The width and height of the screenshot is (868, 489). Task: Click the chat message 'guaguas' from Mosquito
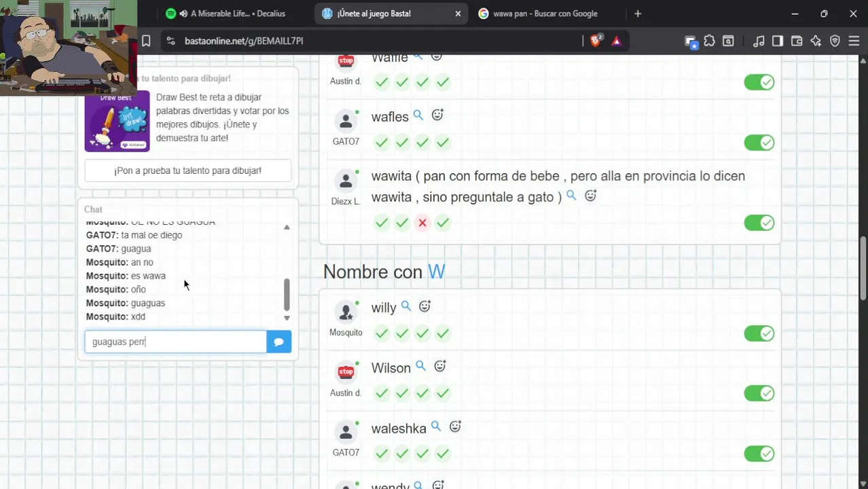coord(148,303)
